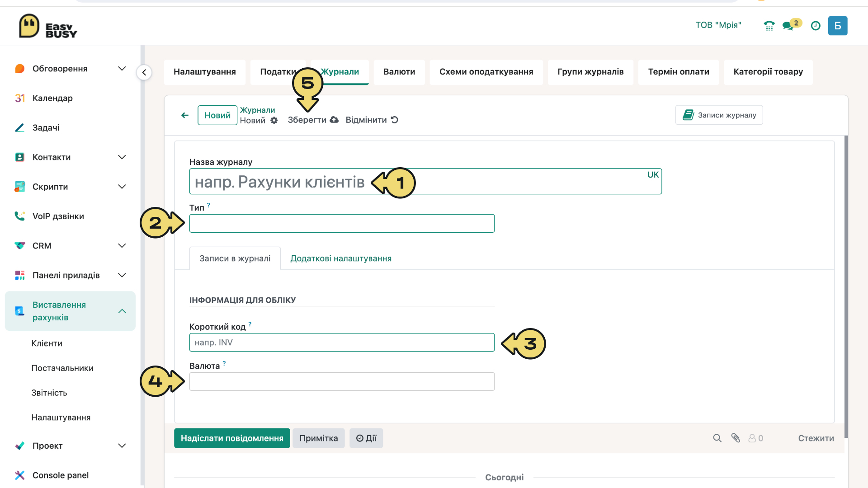This screenshot has width=868, height=488.
Task: Go back using the left arrow
Action: click(185, 115)
